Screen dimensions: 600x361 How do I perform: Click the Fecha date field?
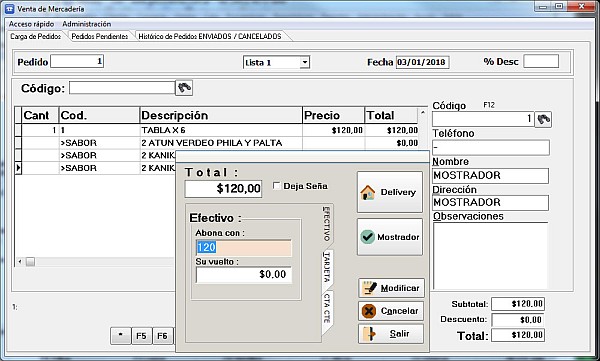422,62
